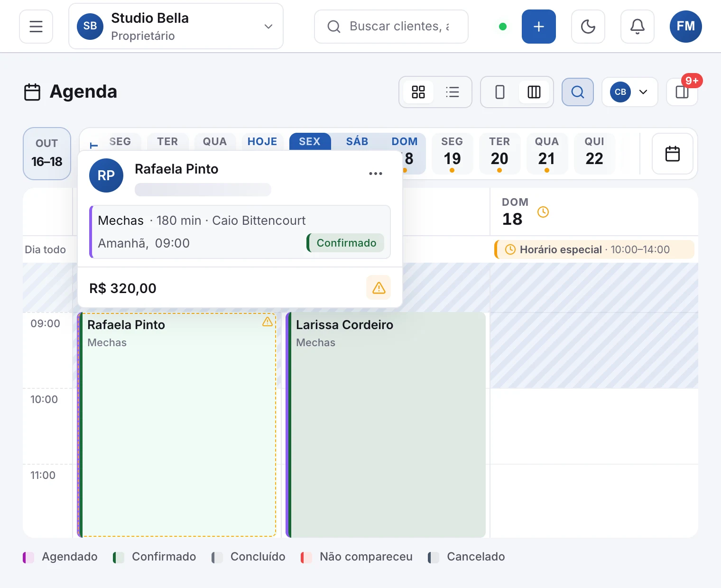Switch to grid view layout

click(x=418, y=92)
